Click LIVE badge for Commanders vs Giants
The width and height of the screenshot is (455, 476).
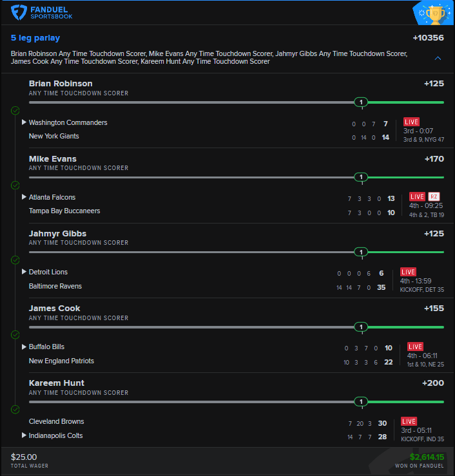point(411,122)
